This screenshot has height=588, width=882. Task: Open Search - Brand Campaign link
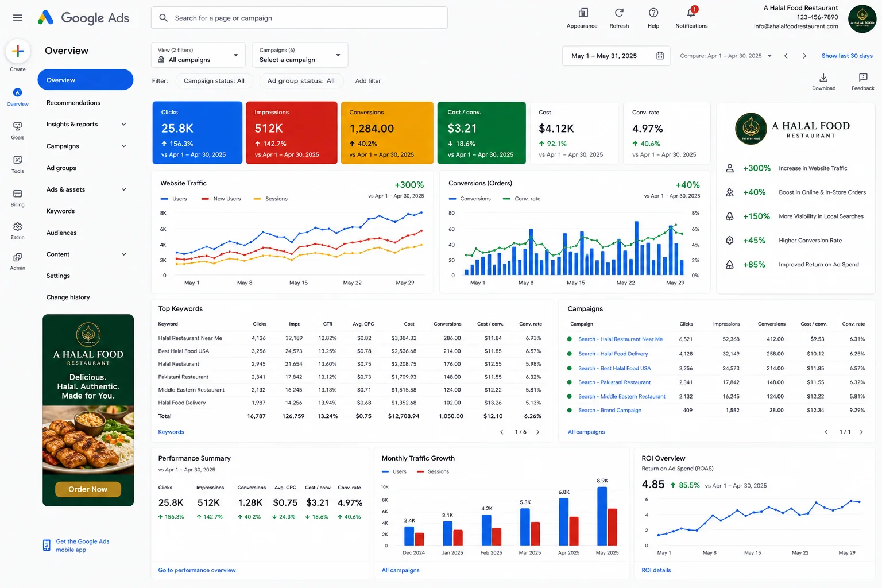[x=609, y=410]
